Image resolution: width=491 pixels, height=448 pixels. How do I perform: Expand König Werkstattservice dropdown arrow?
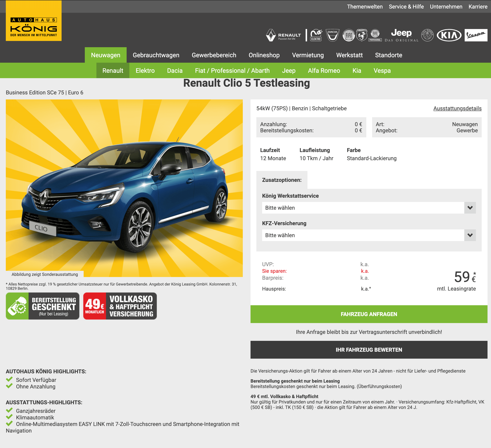coord(470,208)
